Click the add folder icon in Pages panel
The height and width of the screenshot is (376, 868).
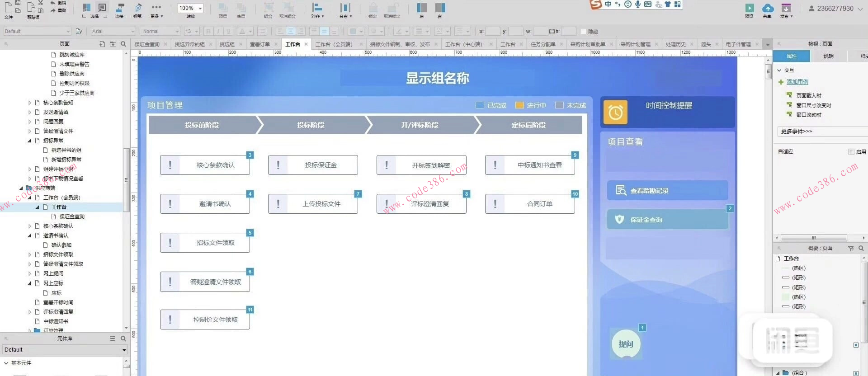point(113,44)
